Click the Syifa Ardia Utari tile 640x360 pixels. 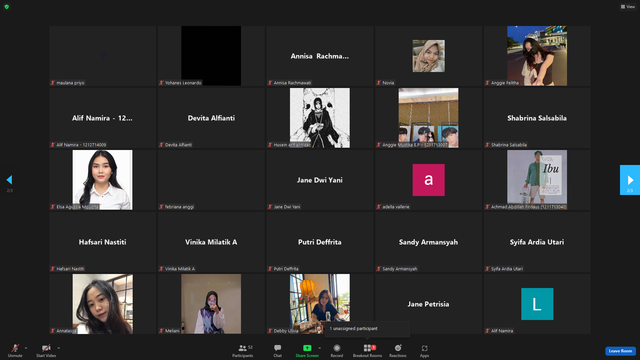tap(537, 242)
